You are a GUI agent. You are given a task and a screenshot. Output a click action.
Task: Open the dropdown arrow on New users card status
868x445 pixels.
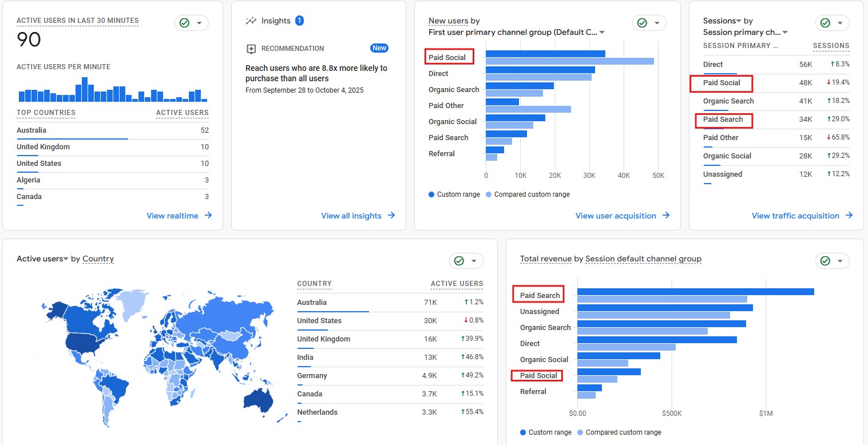coord(657,23)
